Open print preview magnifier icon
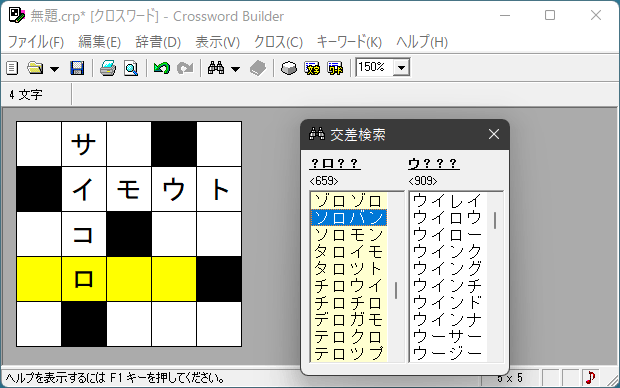620x388 pixels. coord(131,68)
